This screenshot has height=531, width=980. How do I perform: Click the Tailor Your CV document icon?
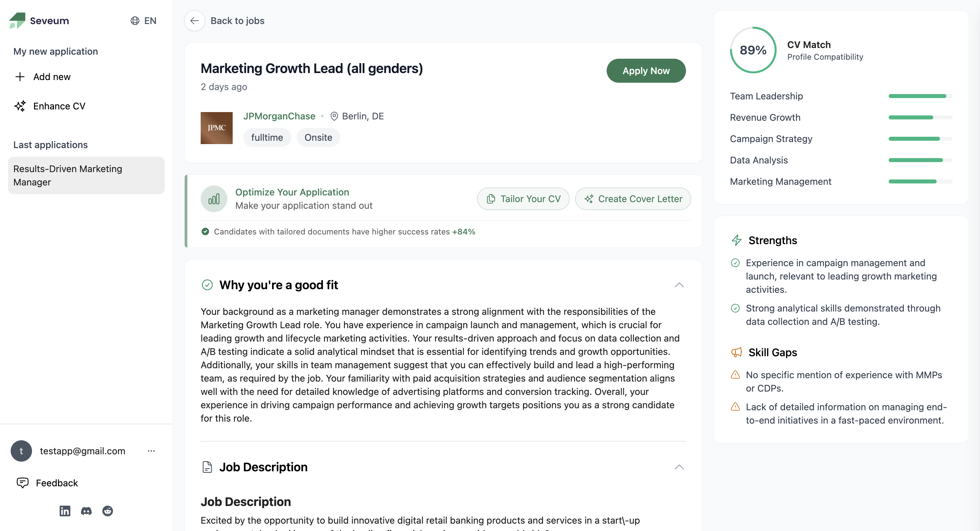coord(491,199)
